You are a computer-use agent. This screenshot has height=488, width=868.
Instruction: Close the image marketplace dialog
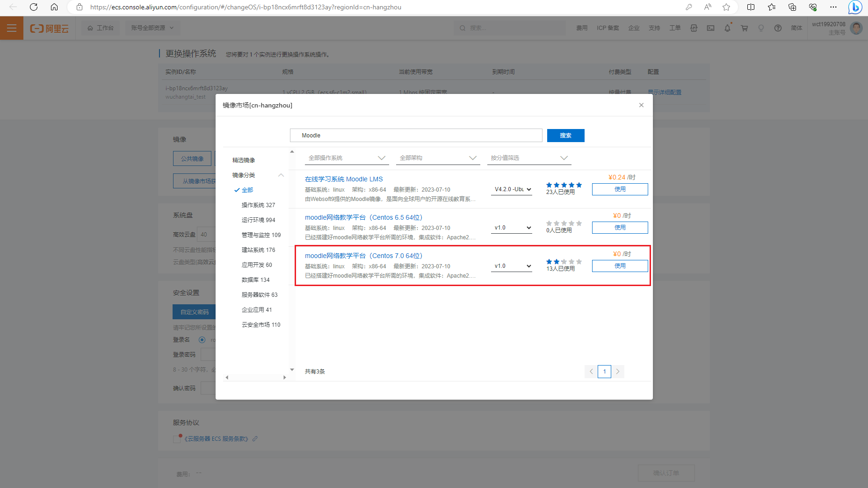[x=641, y=105]
